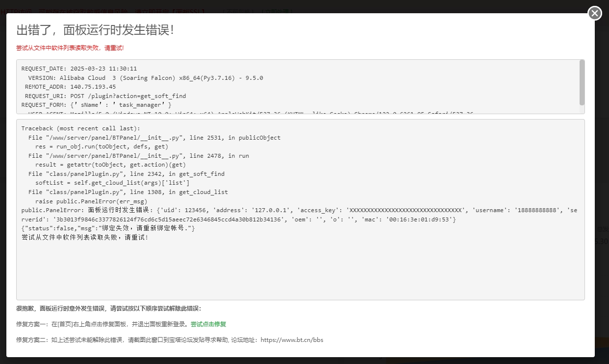
Task: Close the error dialog with the X button
Action: click(x=595, y=13)
